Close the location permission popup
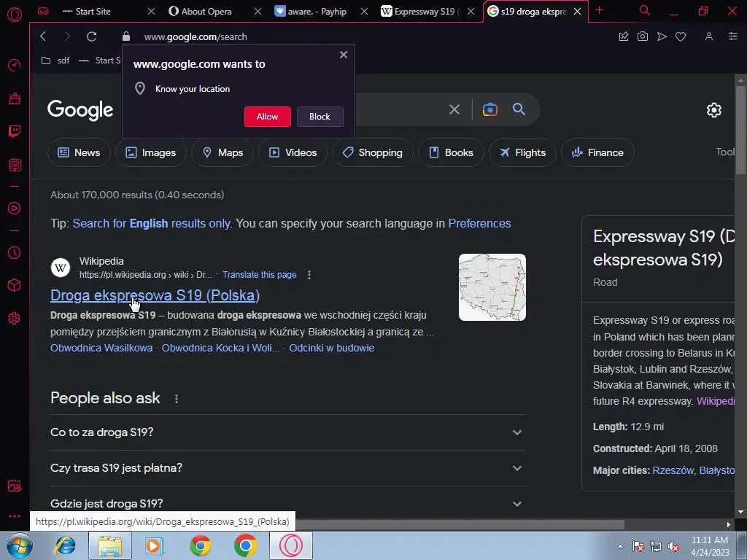The height and width of the screenshot is (560, 747). (x=344, y=55)
